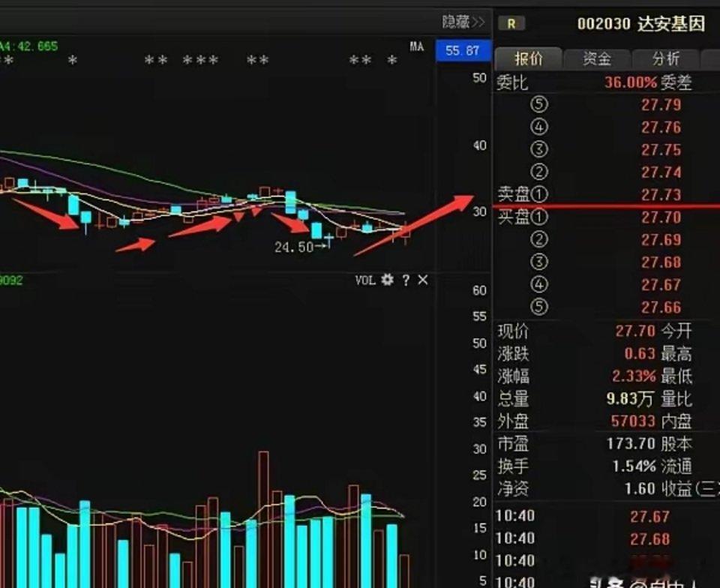Click the 最低 label
This screenshot has width=720, height=588.
pyautogui.click(x=676, y=376)
